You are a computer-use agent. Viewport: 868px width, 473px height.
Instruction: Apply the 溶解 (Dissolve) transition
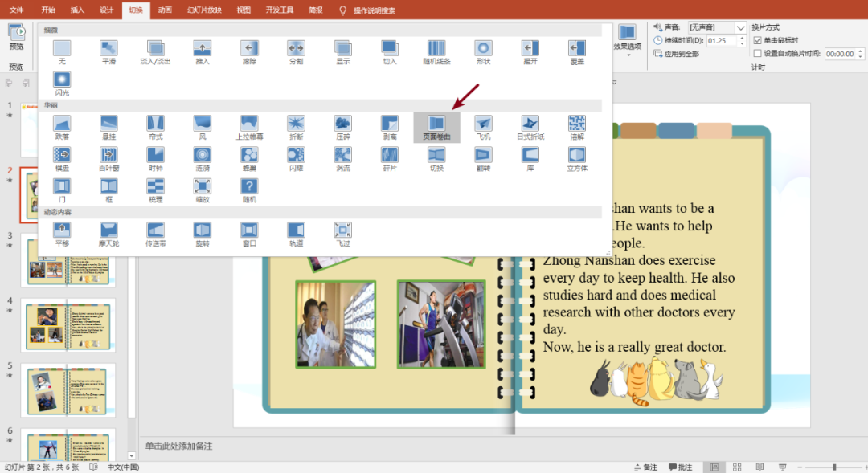click(x=577, y=127)
